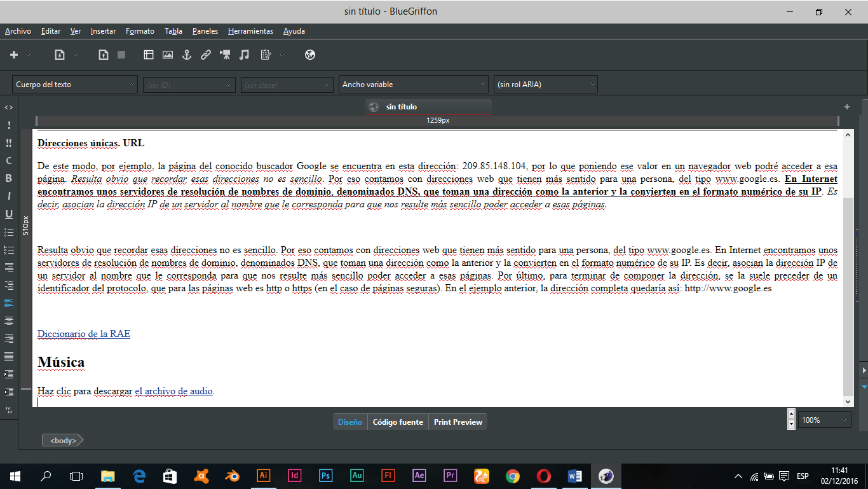
Task: Open Google Chrome from the taskbar
Action: click(513, 476)
